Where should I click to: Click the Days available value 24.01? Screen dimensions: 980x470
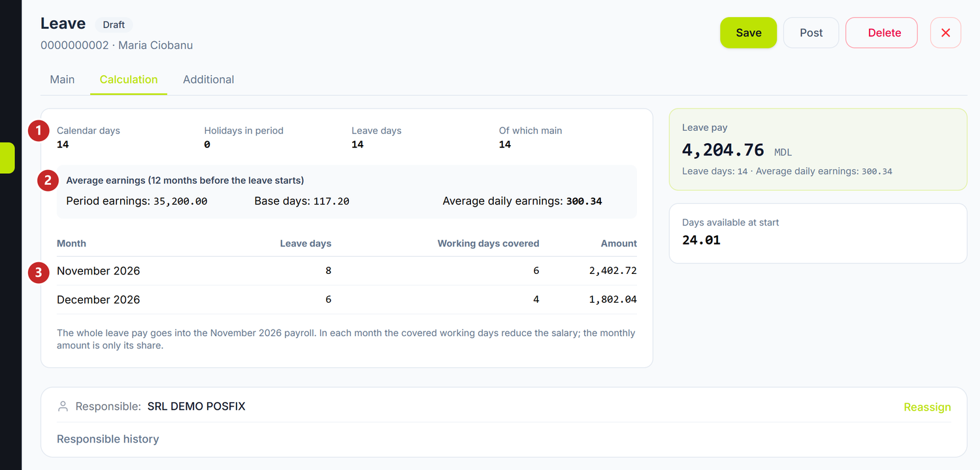click(x=701, y=240)
